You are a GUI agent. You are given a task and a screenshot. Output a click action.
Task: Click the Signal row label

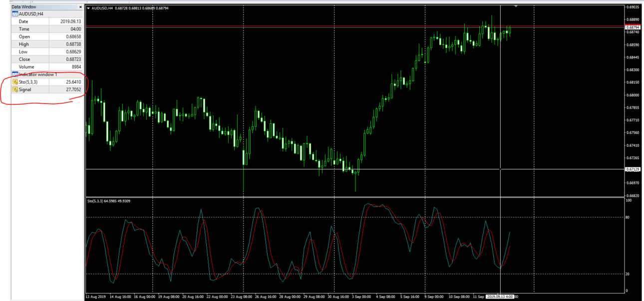[25, 89]
